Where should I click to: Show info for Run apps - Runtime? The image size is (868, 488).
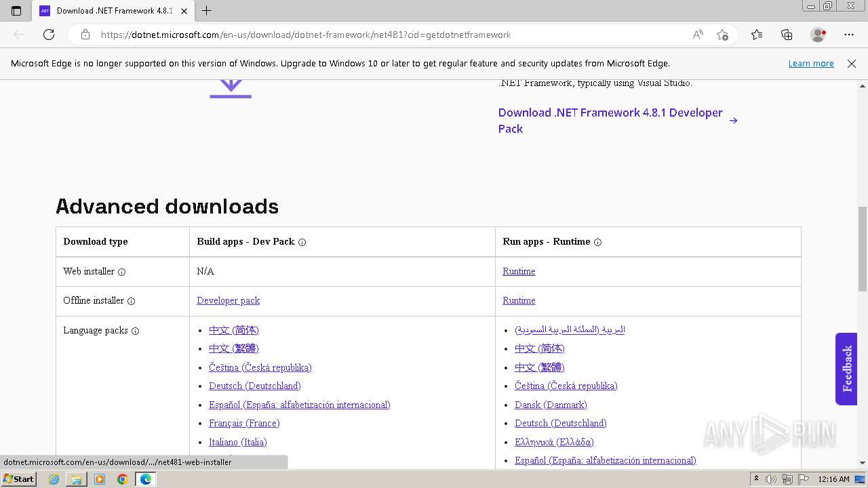click(597, 243)
